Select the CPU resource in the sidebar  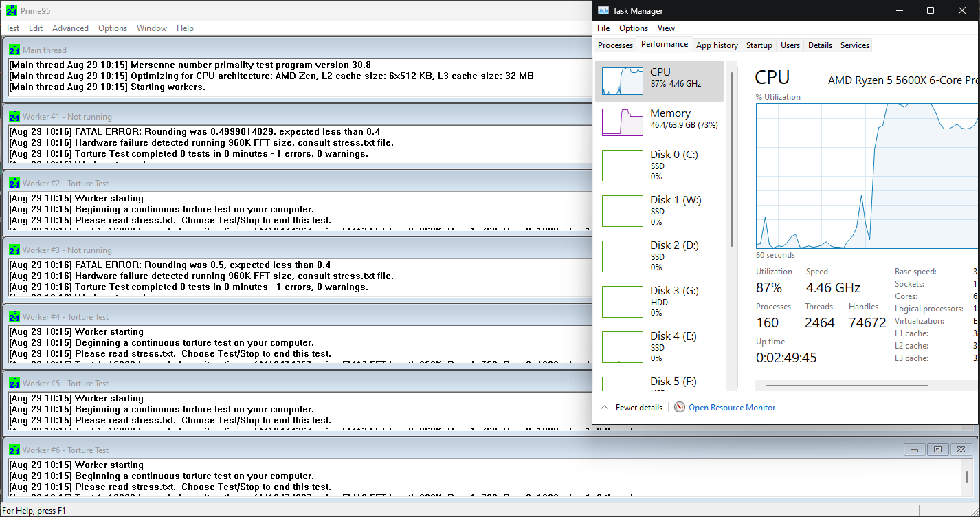[x=660, y=81]
